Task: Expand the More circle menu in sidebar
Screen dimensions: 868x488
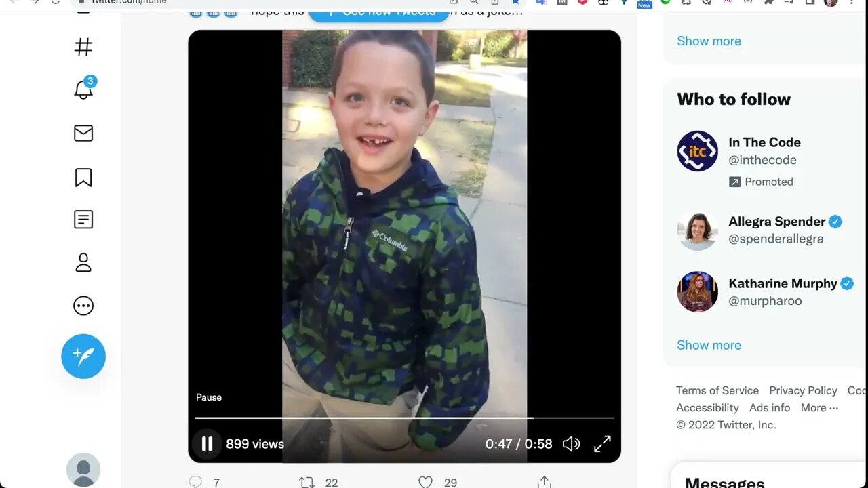Action: pyautogui.click(x=83, y=306)
